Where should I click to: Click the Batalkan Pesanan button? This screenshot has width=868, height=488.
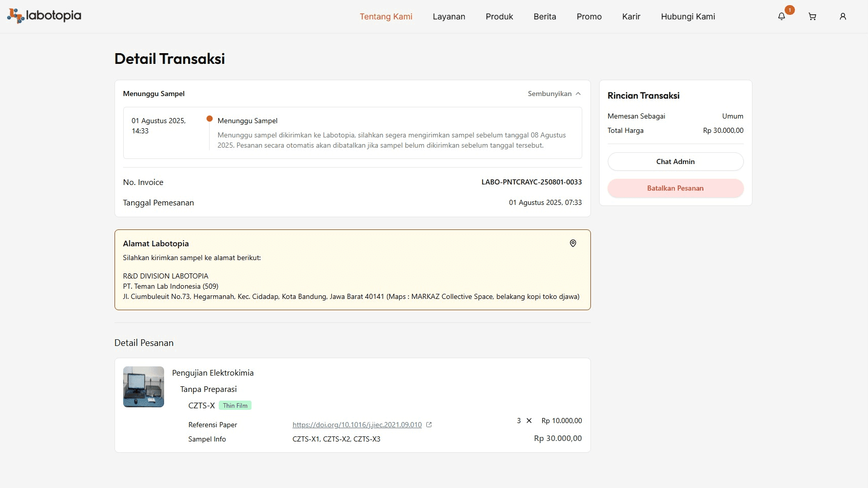coord(675,188)
